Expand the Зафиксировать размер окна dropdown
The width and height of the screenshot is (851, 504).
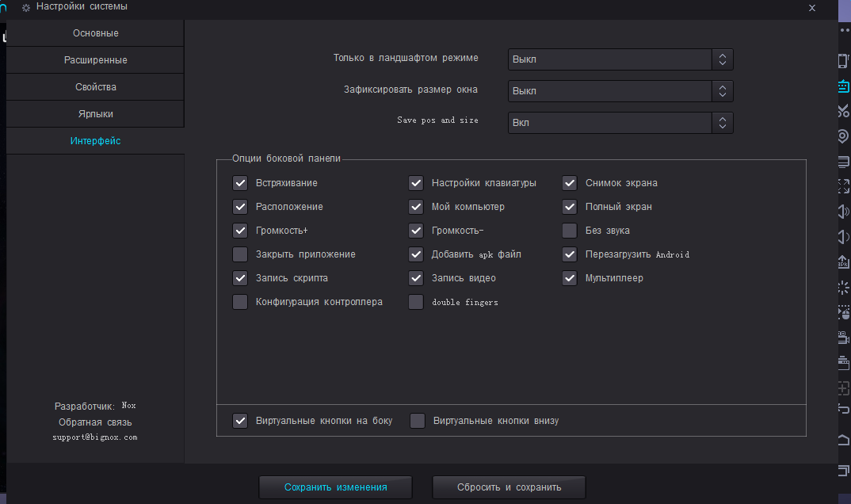(620, 91)
